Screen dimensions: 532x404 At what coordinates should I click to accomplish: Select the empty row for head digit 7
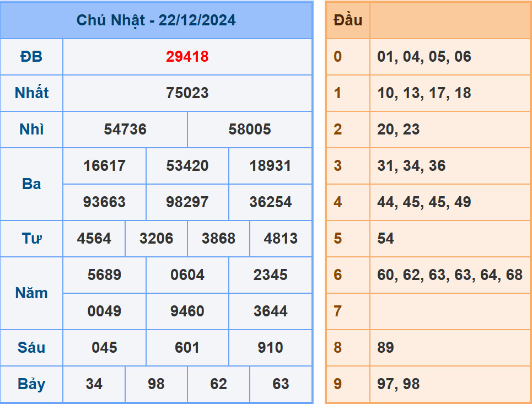(449, 311)
